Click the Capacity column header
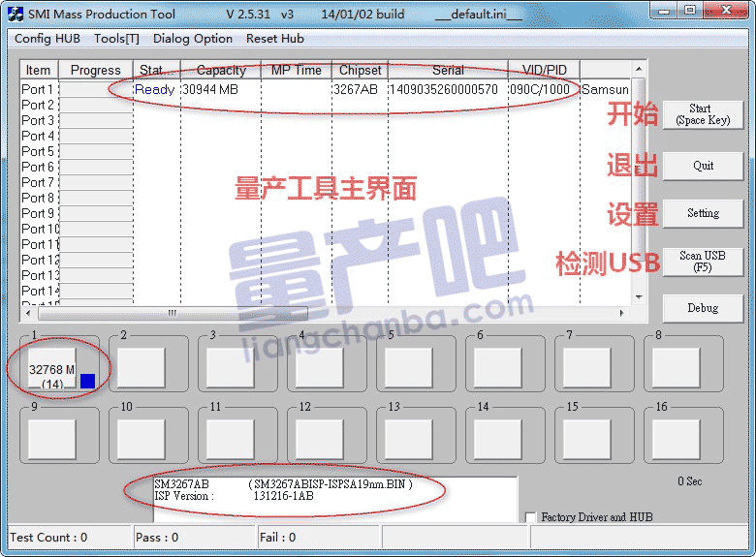This screenshot has width=756, height=557. 221,71
